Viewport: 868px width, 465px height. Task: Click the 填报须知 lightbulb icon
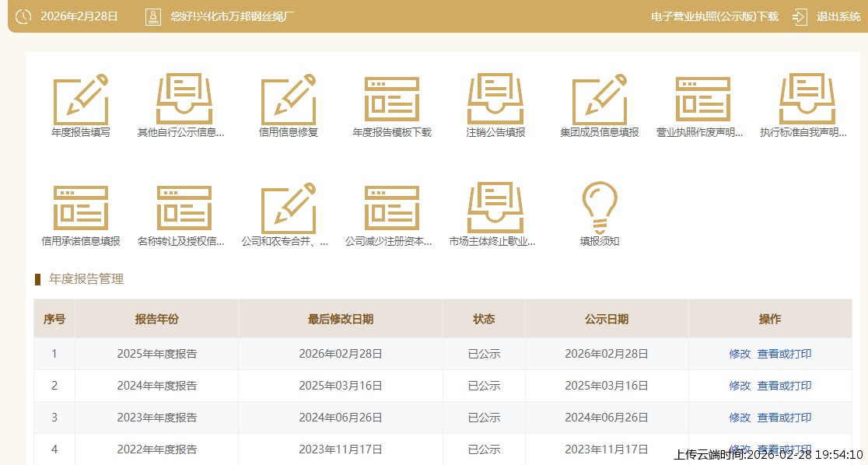[599, 208]
